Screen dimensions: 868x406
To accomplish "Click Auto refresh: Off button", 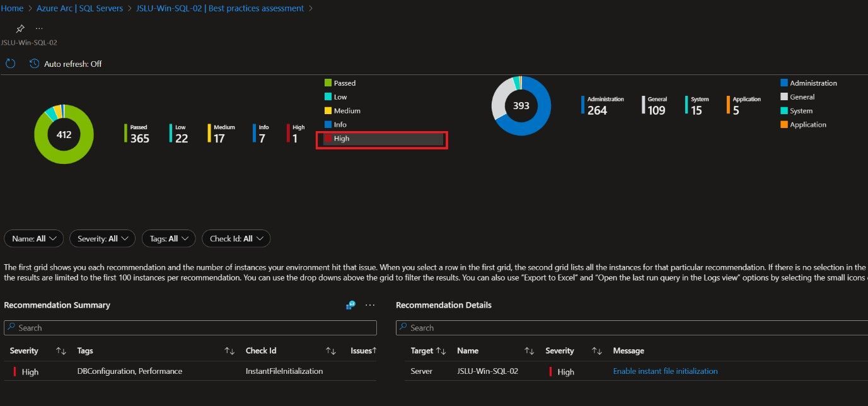I will coord(72,64).
